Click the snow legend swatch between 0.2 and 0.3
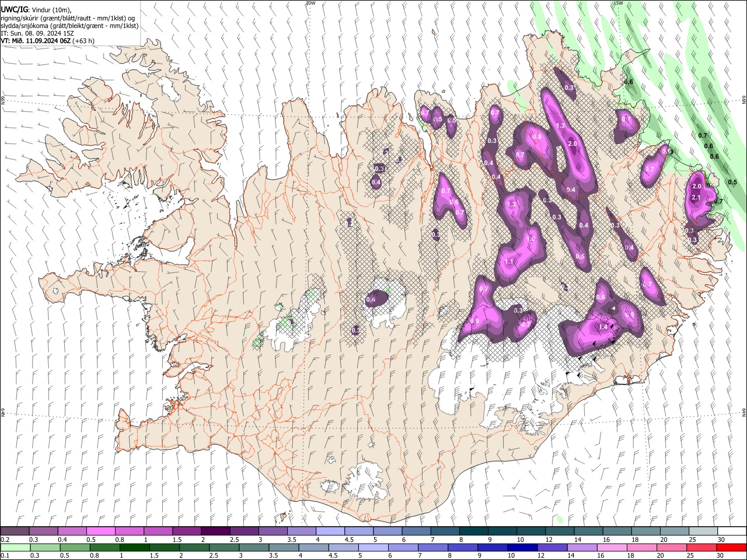This screenshot has width=747, height=560. coord(15,531)
